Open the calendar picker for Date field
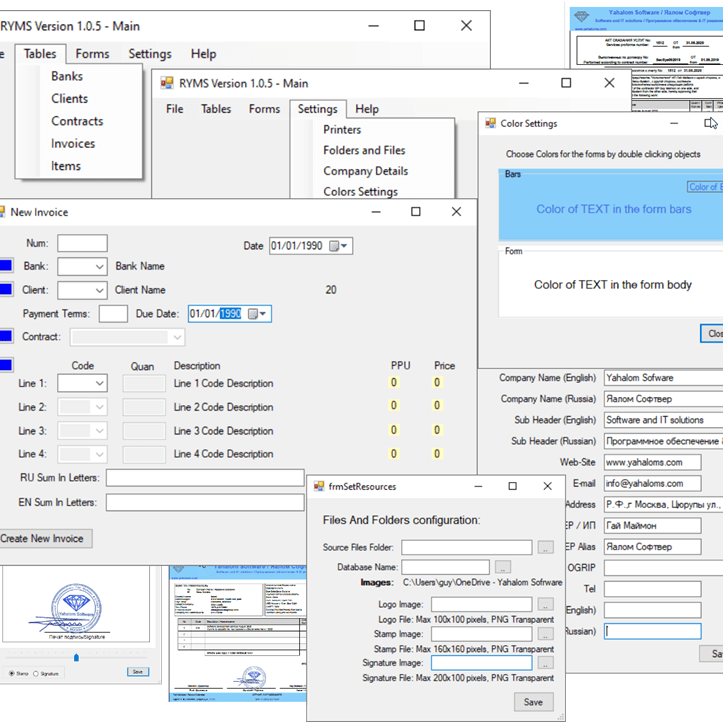 click(341, 246)
